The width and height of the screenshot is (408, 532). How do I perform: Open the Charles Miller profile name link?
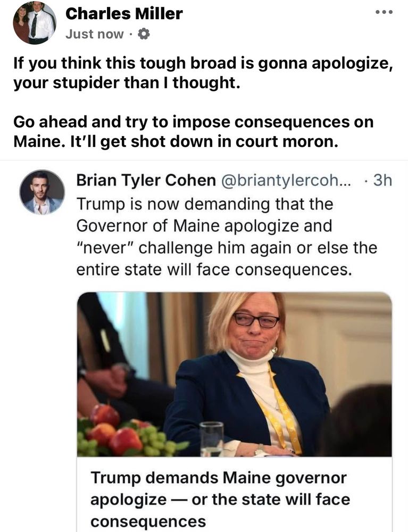click(x=124, y=14)
